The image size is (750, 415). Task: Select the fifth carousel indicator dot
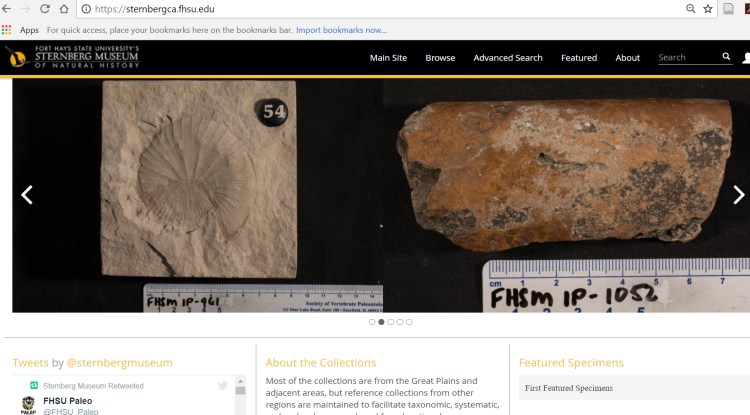(x=409, y=322)
